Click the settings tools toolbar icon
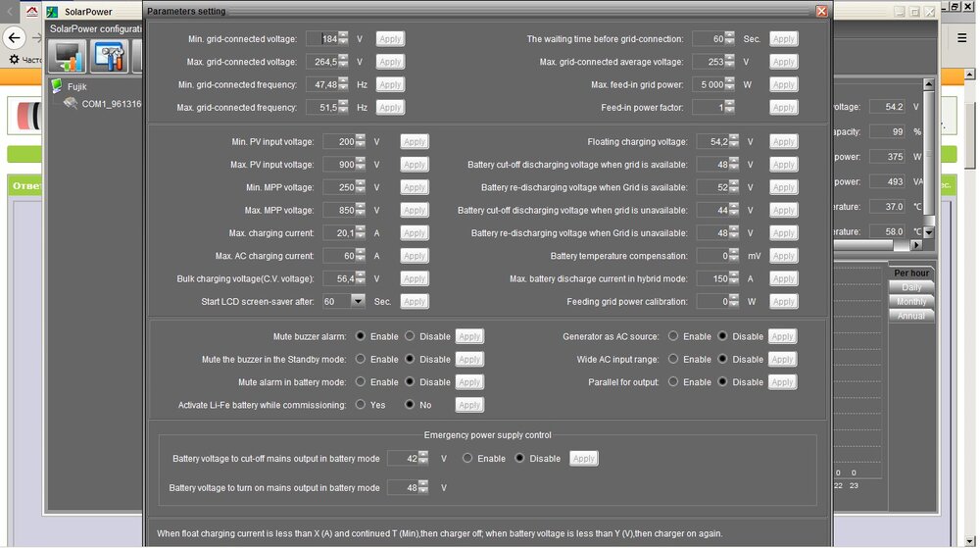The height and width of the screenshot is (548, 980). tap(110, 56)
